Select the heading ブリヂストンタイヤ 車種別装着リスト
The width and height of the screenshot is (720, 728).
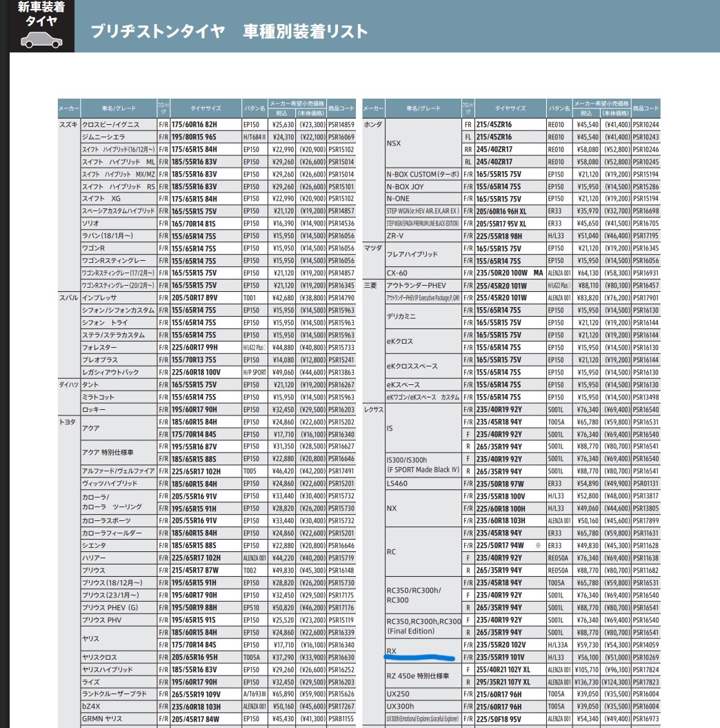pyautogui.click(x=229, y=32)
